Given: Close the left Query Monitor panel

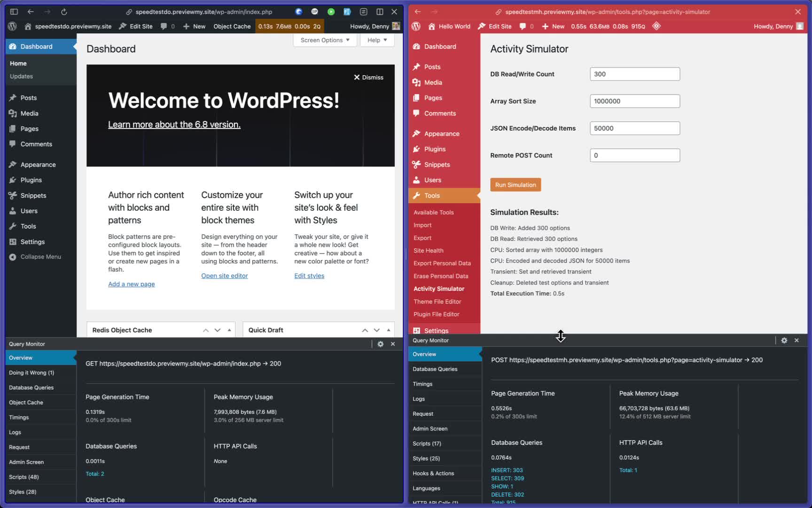Looking at the screenshot, I should [393, 344].
